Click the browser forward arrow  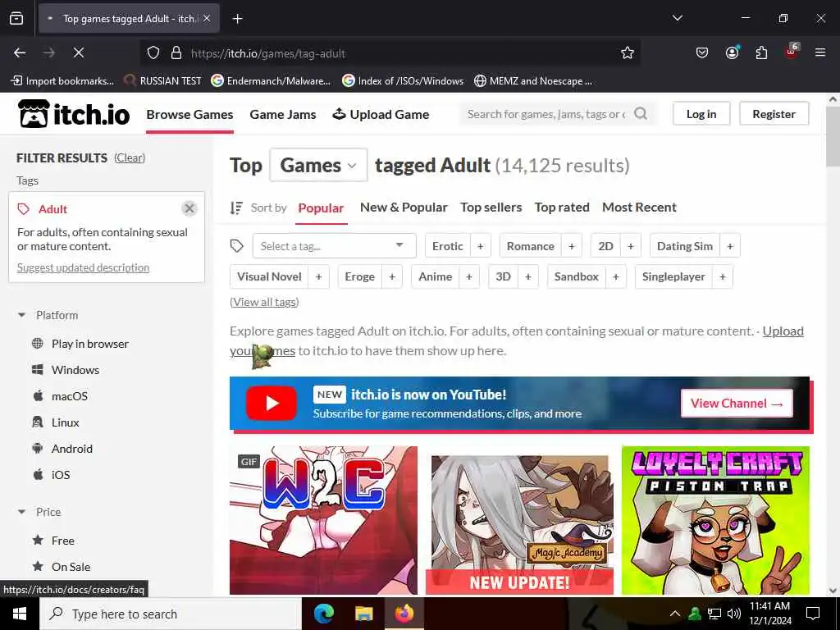point(49,52)
